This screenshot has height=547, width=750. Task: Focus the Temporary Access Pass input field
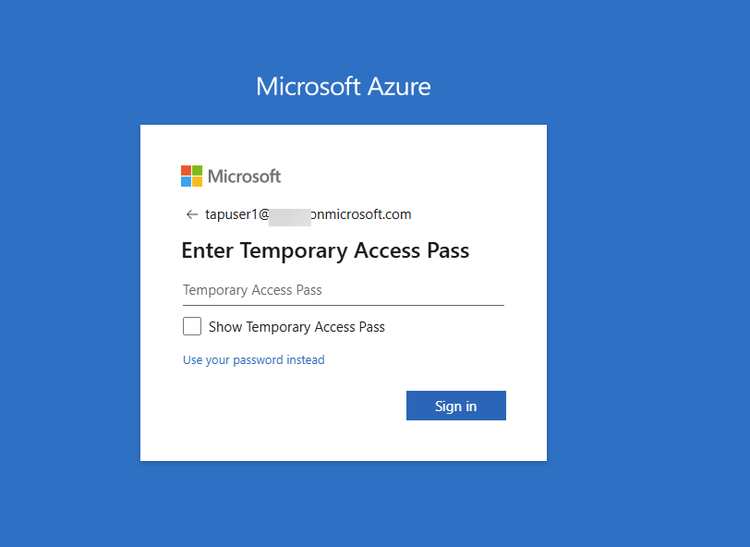coord(343,290)
